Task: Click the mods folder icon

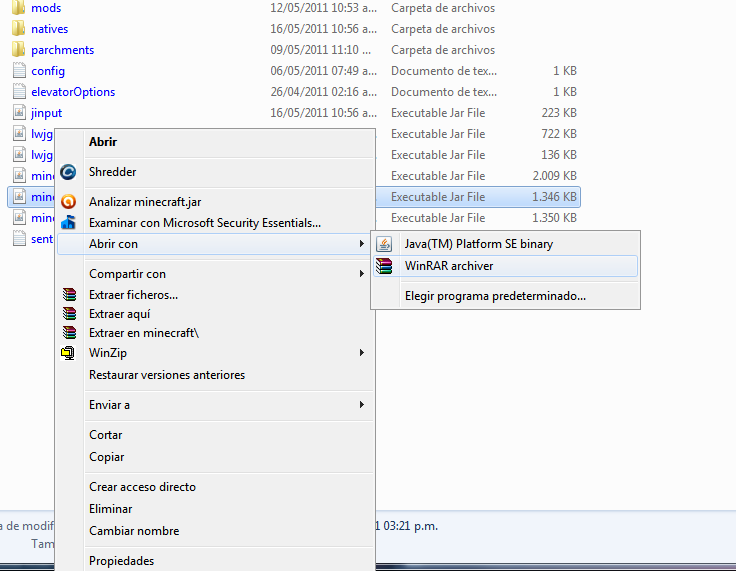Action: click(18, 8)
